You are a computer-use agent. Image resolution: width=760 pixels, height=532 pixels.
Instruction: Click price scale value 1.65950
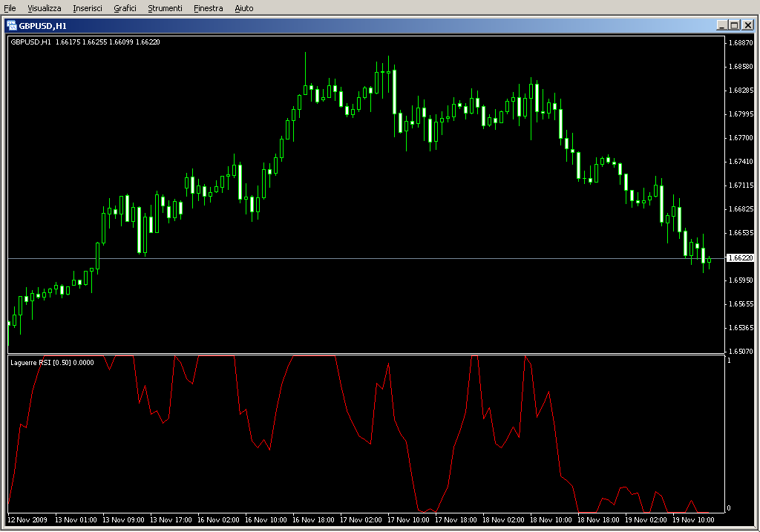[x=741, y=280]
